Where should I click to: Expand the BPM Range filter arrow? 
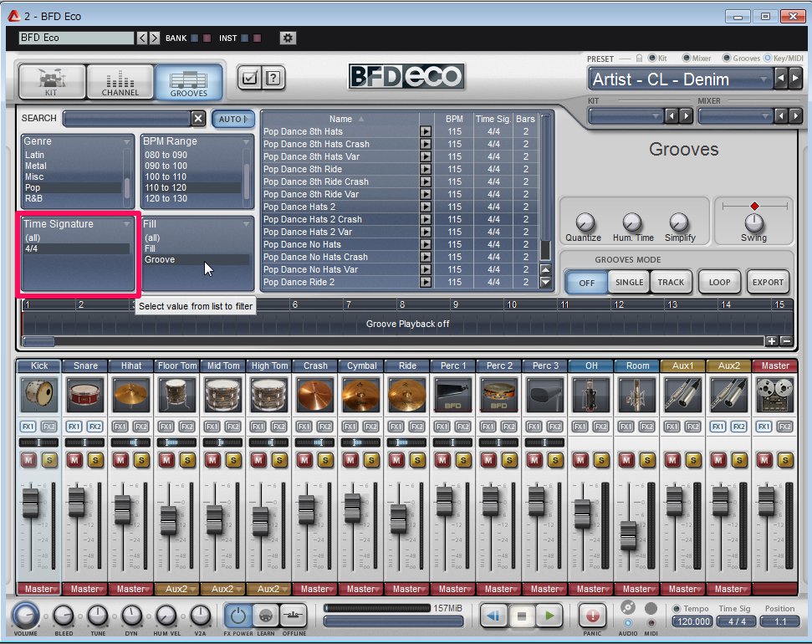coord(246,141)
